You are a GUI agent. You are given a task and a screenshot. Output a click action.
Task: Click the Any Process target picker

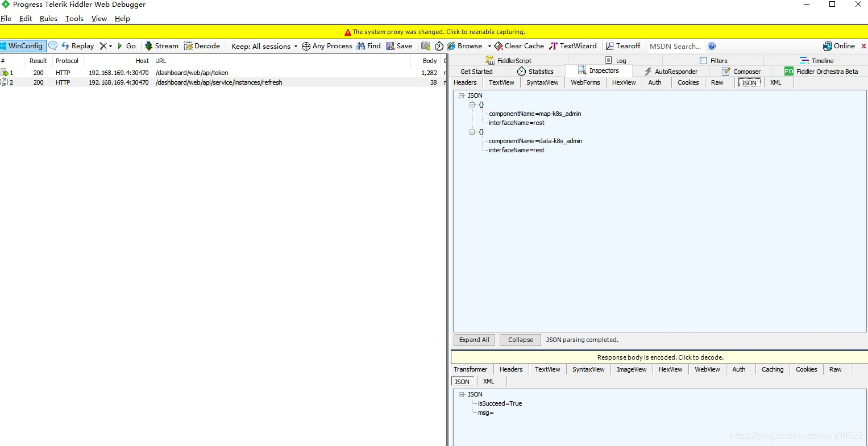click(327, 46)
